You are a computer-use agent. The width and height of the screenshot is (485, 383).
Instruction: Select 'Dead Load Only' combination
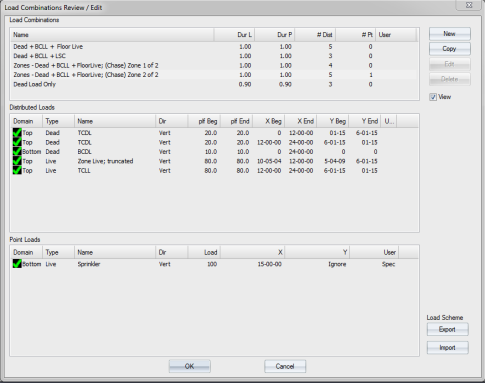coord(214,84)
